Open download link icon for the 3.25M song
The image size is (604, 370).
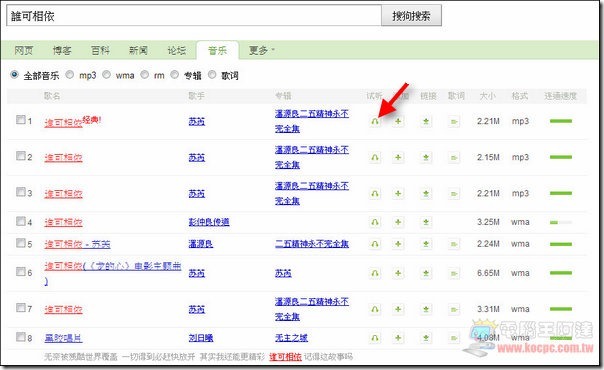[x=426, y=222]
